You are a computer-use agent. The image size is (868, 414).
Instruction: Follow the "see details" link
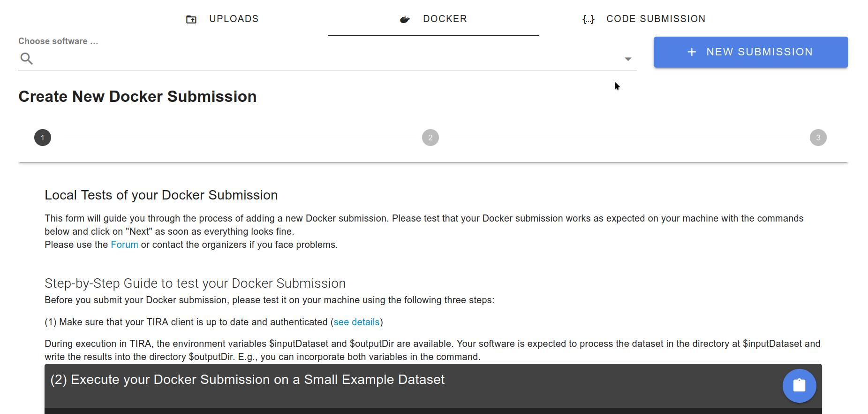coord(356,322)
